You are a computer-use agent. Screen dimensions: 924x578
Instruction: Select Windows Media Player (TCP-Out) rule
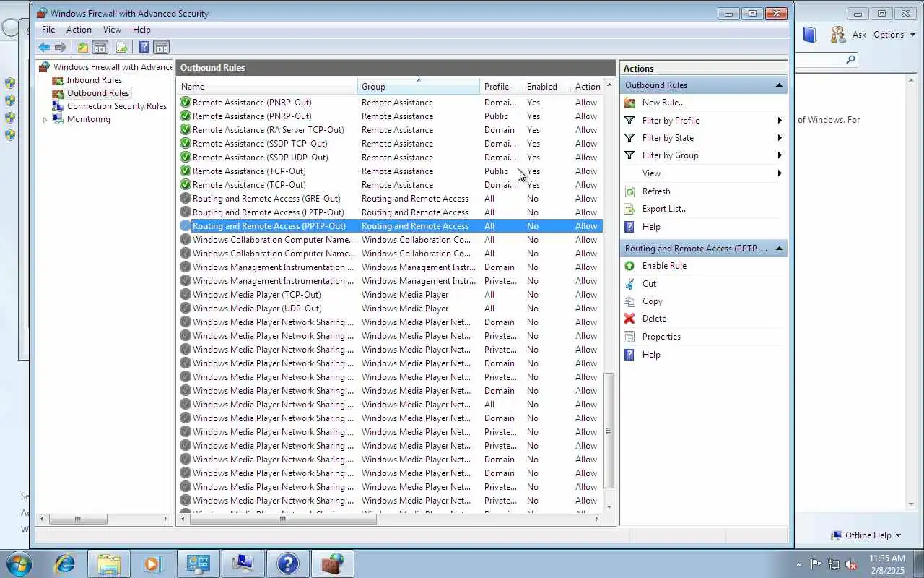[390, 295]
